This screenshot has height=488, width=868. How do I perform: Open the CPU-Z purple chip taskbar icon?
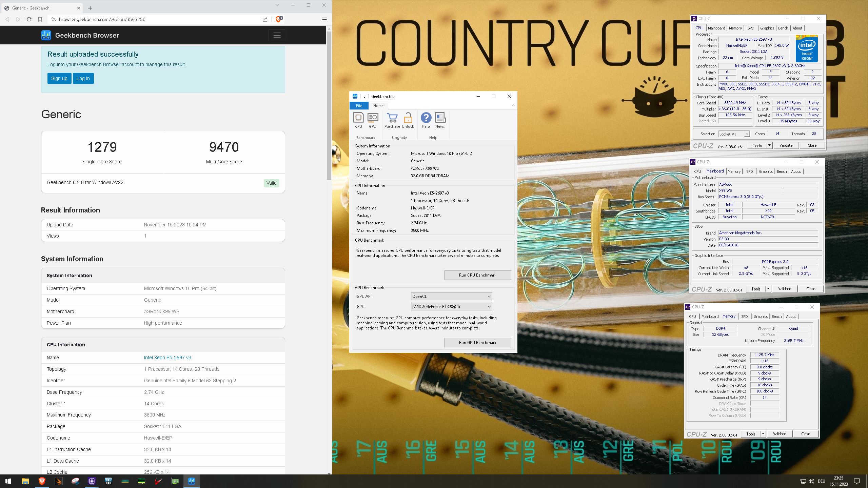92,481
